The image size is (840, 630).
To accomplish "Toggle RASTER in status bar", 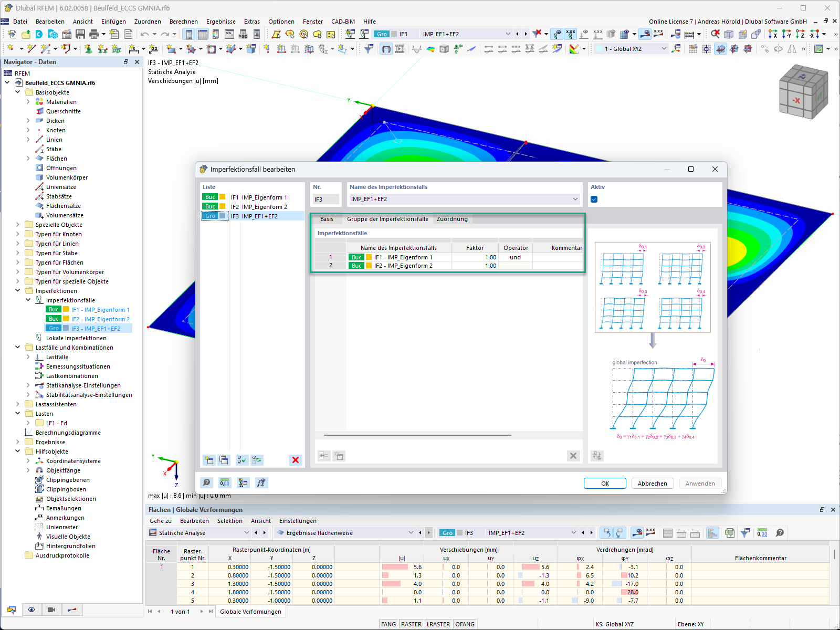I will point(411,624).
